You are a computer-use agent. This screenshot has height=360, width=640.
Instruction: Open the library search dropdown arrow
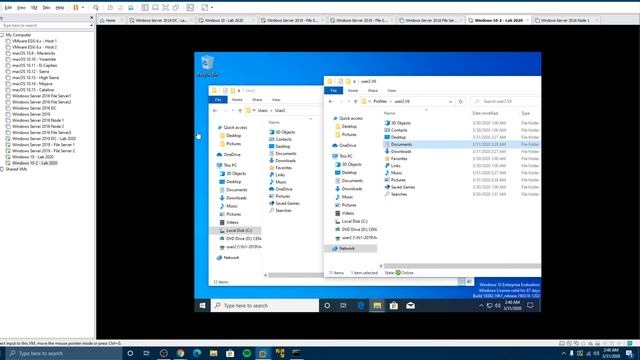[91, 25]
